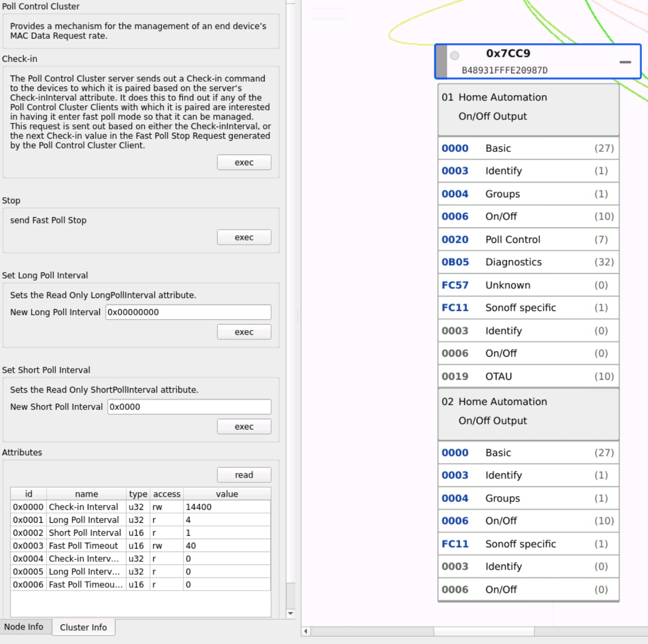Select the Cluster Info tab
The width and height of the screenshot is (648, 644).
[x=83, y=627]
